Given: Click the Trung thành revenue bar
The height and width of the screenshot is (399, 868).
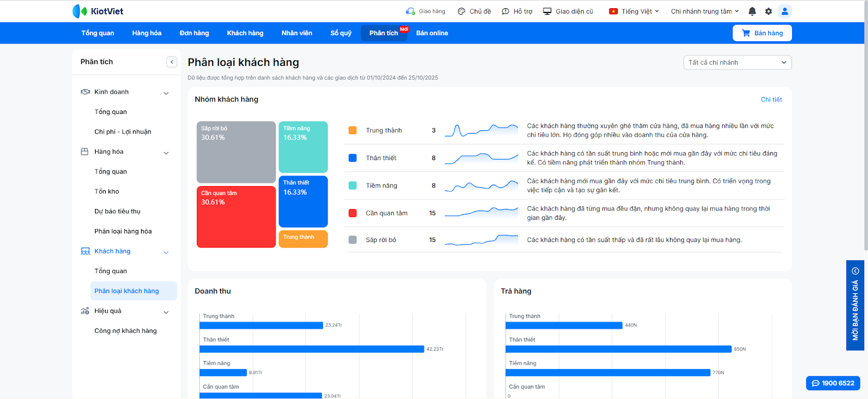Looking at the screenshot, I should pos(261,325).
